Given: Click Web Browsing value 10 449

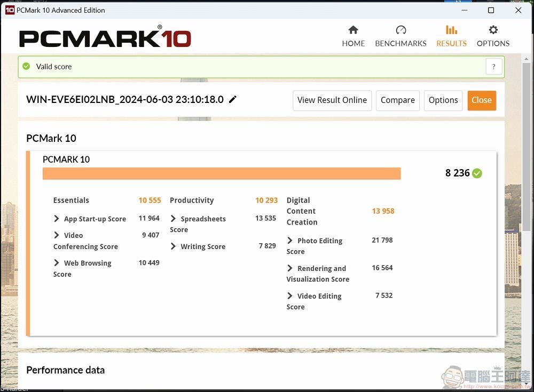Looking at the screenshot, I should (149, 263).
